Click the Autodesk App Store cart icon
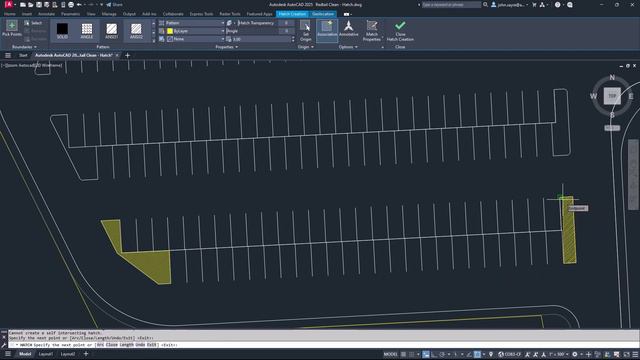 [534, 5]
